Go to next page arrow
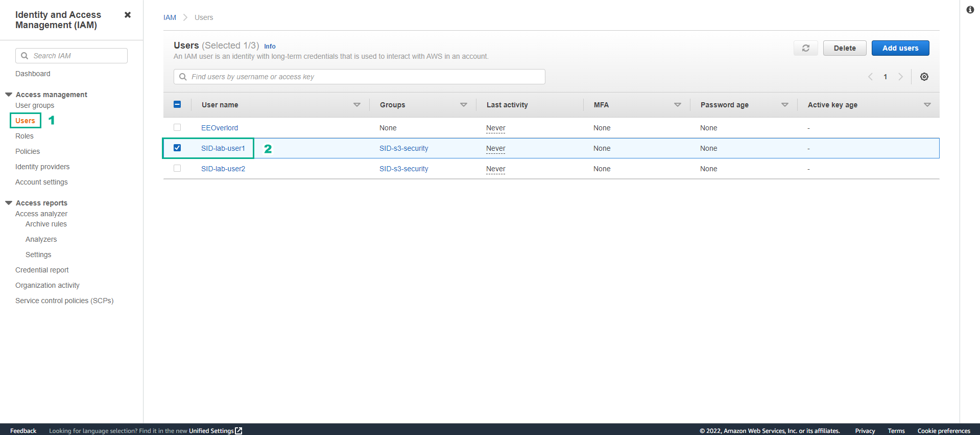980x435 pixels. [900, 77]
